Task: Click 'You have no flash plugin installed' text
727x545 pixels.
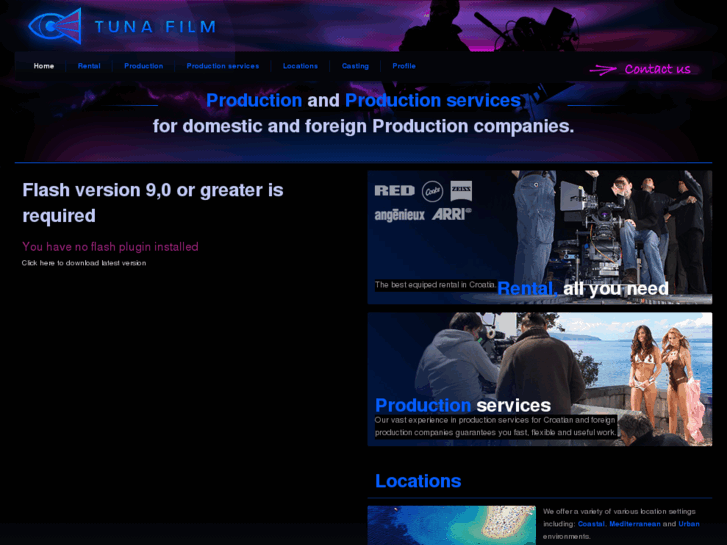Action: 110,247
